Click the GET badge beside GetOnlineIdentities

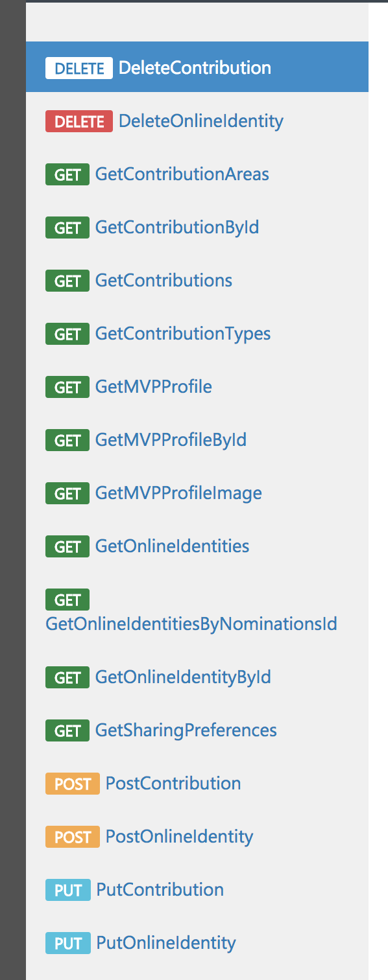tap(67, 546)
